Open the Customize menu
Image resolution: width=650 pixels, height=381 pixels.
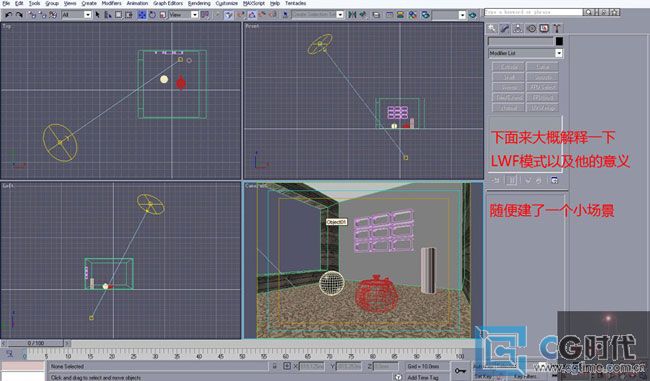point(227,3)
